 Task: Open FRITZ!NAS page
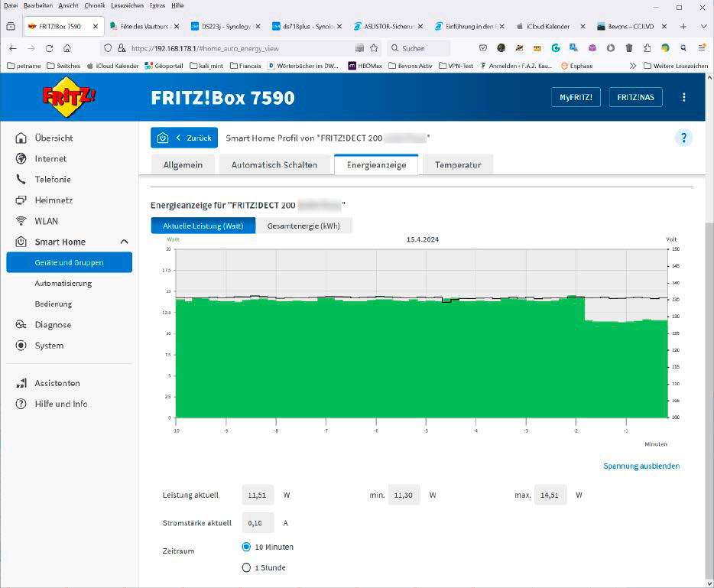[x=636, y=97]
